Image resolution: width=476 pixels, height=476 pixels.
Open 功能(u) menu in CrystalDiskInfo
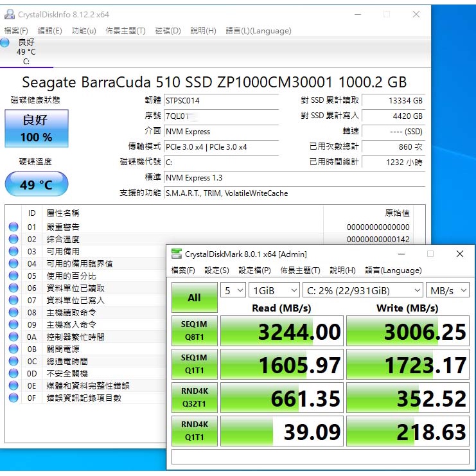(84, 31)
